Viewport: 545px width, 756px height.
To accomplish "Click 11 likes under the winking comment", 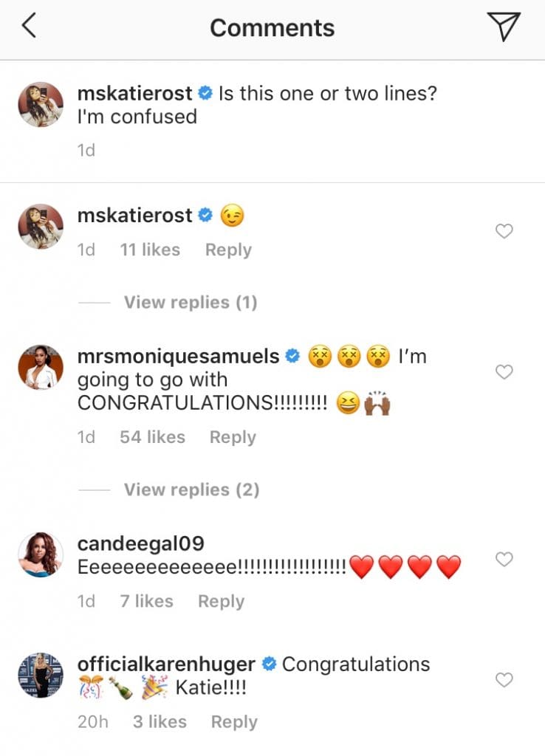I will 149,250.
